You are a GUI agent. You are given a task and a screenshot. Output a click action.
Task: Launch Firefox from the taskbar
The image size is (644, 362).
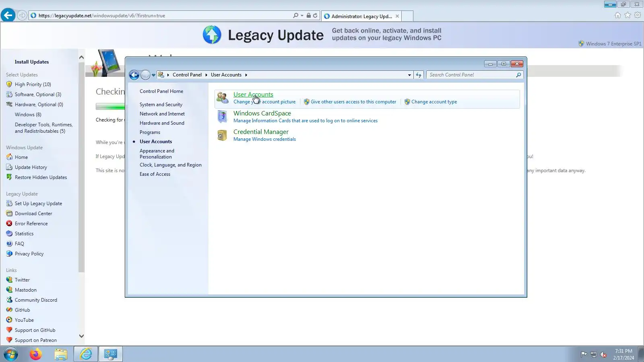(x=36, y=354)
